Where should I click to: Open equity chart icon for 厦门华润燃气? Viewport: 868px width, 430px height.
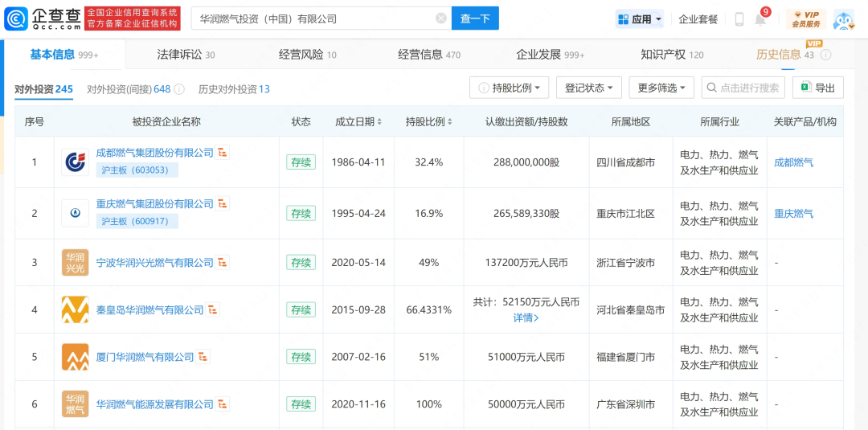pos(203,357)
